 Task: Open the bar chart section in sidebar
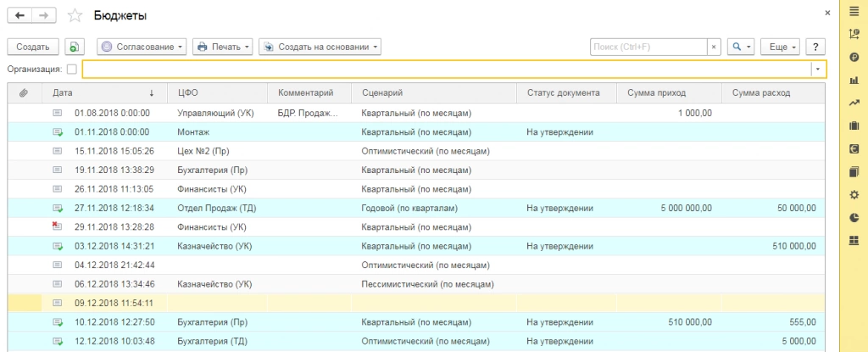[x=854, y=81]
